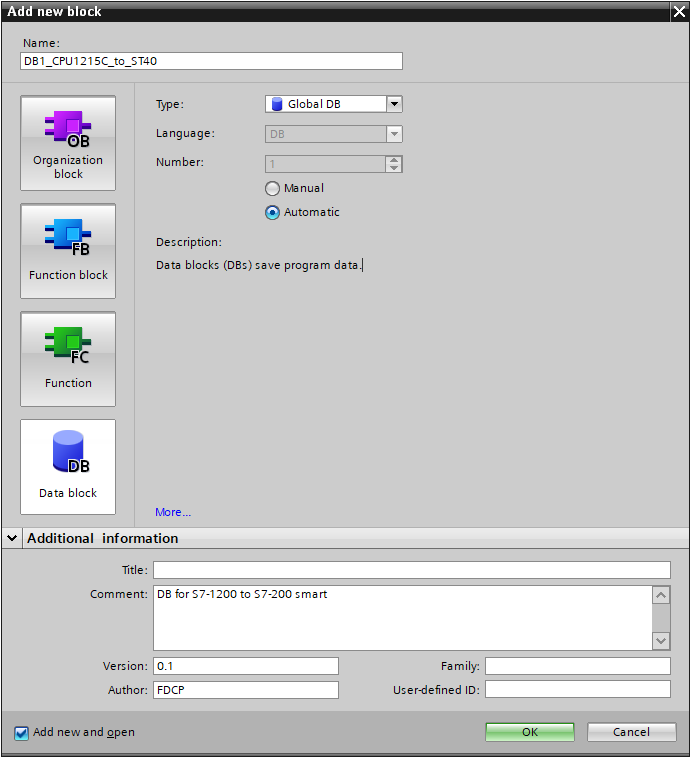Select the Data block (DB) icon
The width and height of the screenshot is (691, 757).
point(68,467)
